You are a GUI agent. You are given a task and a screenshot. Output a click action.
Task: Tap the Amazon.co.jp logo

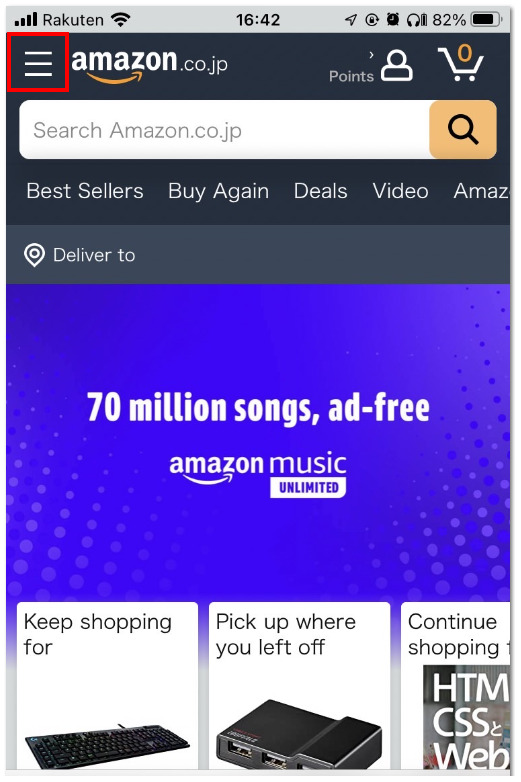point(150,65)
